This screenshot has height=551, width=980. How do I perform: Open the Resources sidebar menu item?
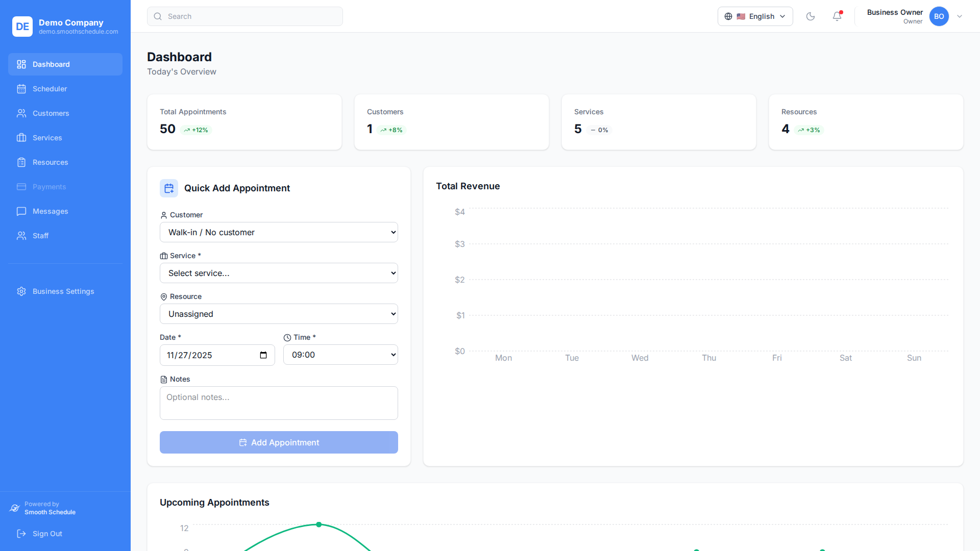coord(50,162)
